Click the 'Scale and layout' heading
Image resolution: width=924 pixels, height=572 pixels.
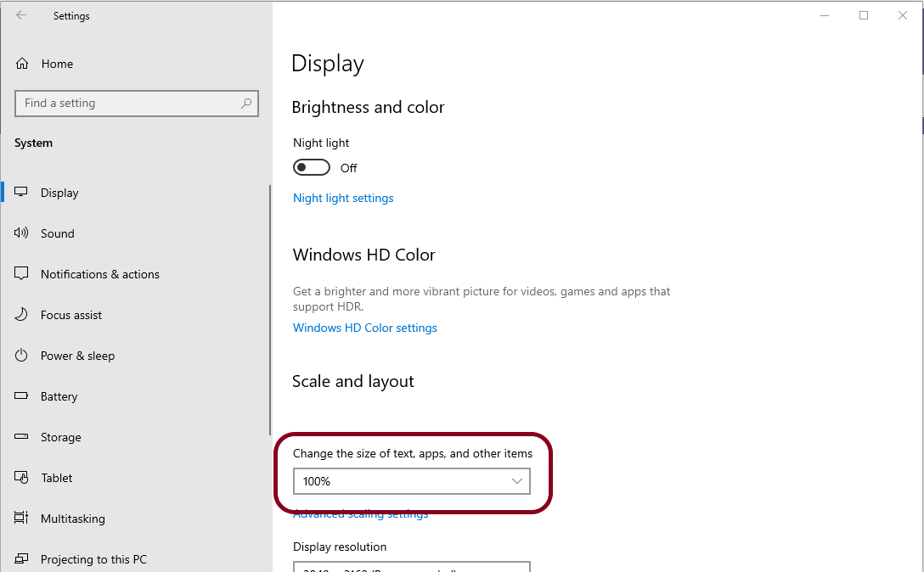tap(353, 381)
